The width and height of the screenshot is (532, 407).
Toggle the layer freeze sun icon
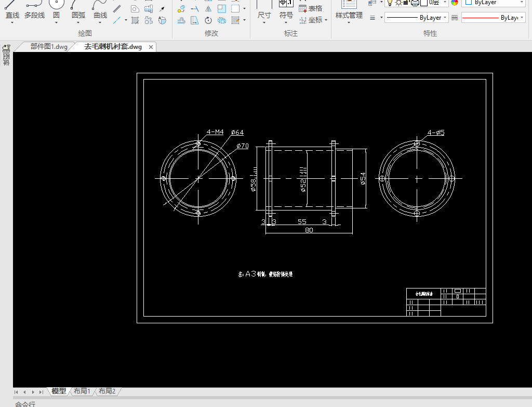coord(398,3)
